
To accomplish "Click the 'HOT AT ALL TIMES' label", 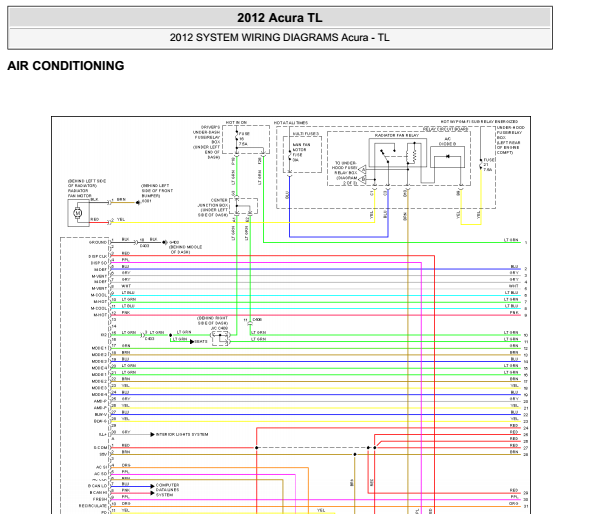I will click(x=291, y=123).
